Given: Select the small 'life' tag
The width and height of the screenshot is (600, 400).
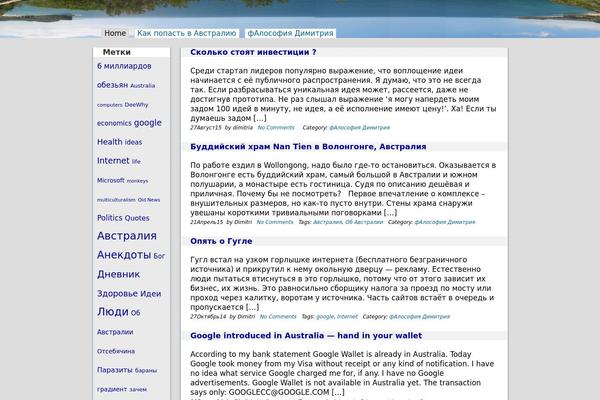Looking at the screenshot, I should coord(136,162).
